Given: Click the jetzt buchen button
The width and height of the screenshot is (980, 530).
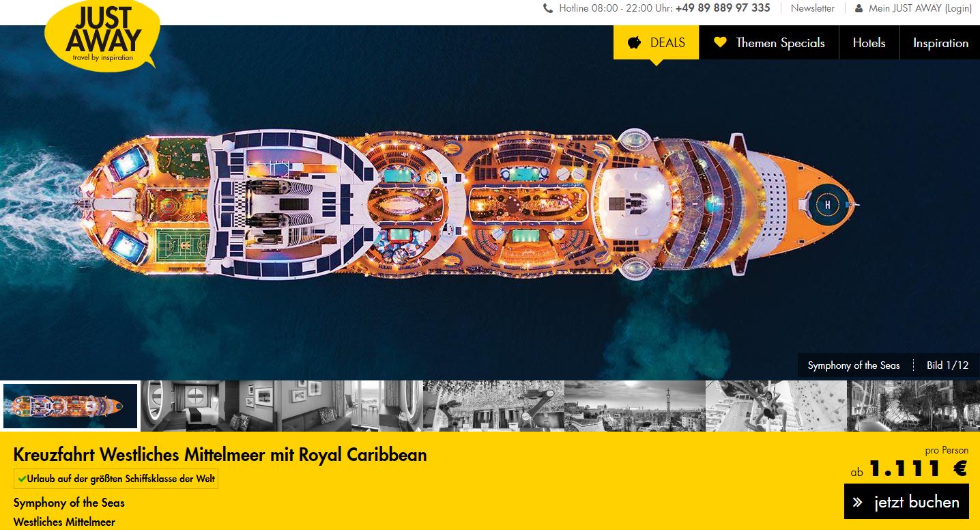Looking at the screenshot, I should pyautogui.click(x=906, y=501).
